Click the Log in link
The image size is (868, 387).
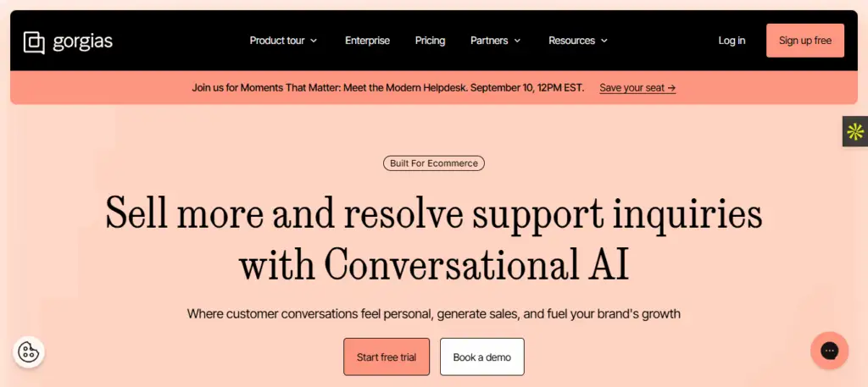pyautogui.click(x=732, y=41)
